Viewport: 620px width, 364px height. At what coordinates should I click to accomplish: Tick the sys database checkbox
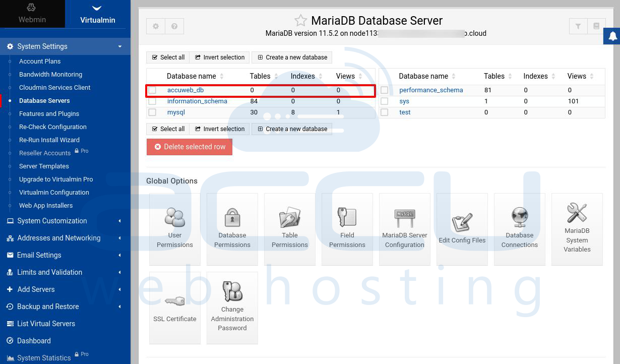(x=385, y=101)
